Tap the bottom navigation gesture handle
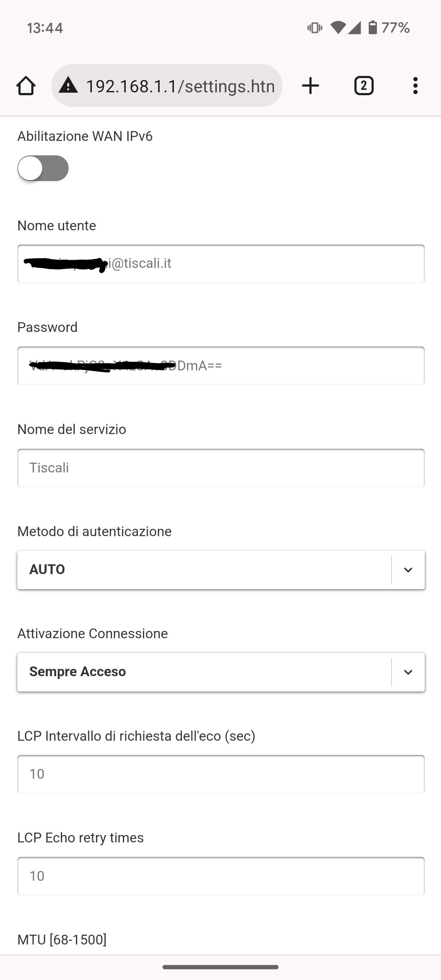The image size is (441, 980). click(x=220, y=967)
